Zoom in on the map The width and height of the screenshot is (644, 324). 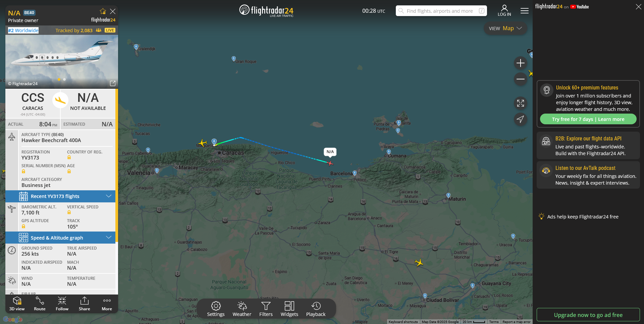click(520, 63)
